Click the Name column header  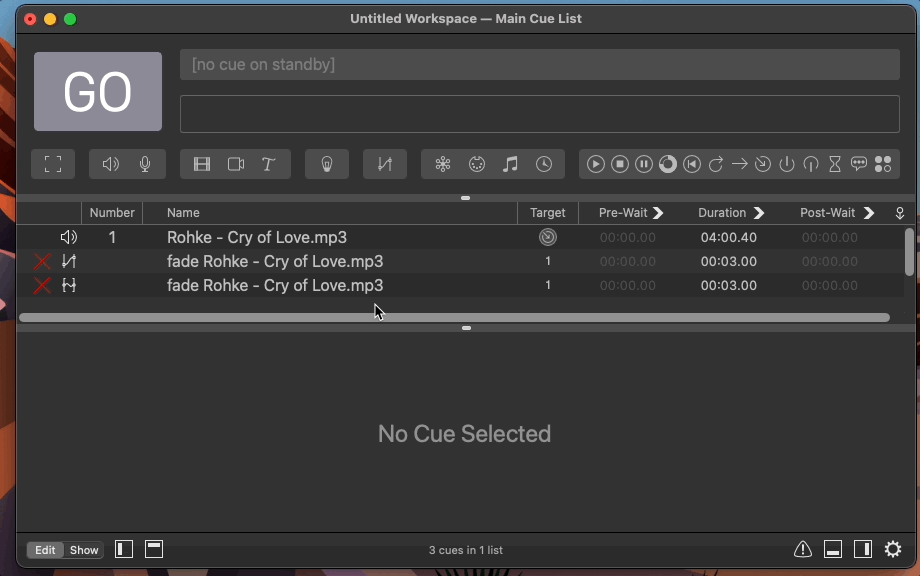pos(330,213)
